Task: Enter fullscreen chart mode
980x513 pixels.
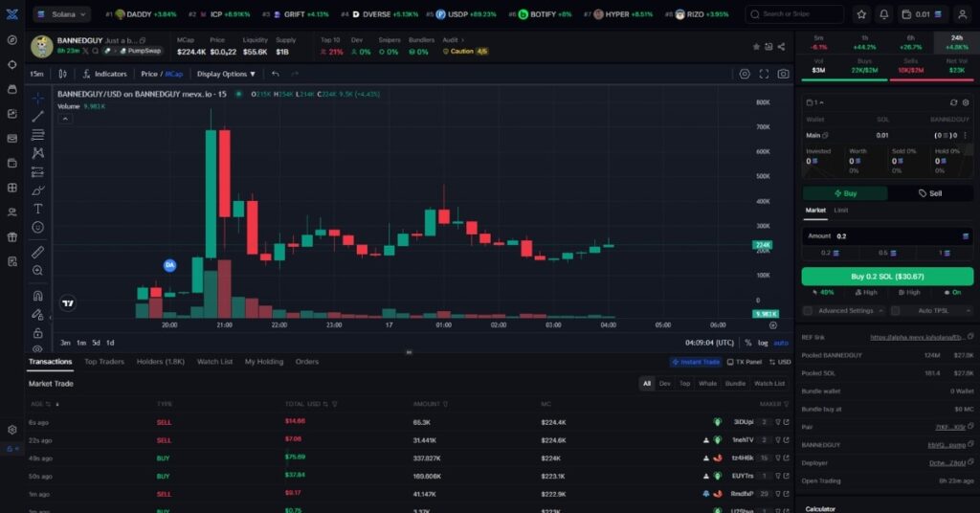Action: (764, 74)
